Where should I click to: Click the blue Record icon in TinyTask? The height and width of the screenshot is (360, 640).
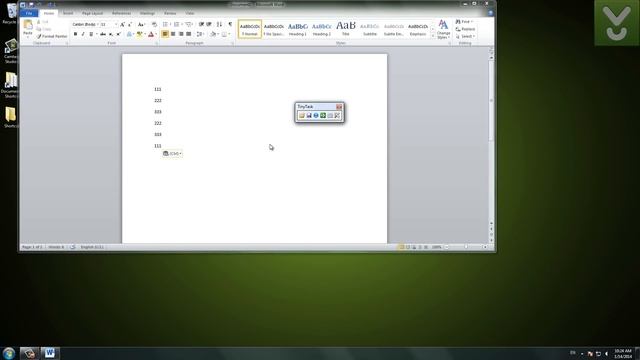pos(316,116)
